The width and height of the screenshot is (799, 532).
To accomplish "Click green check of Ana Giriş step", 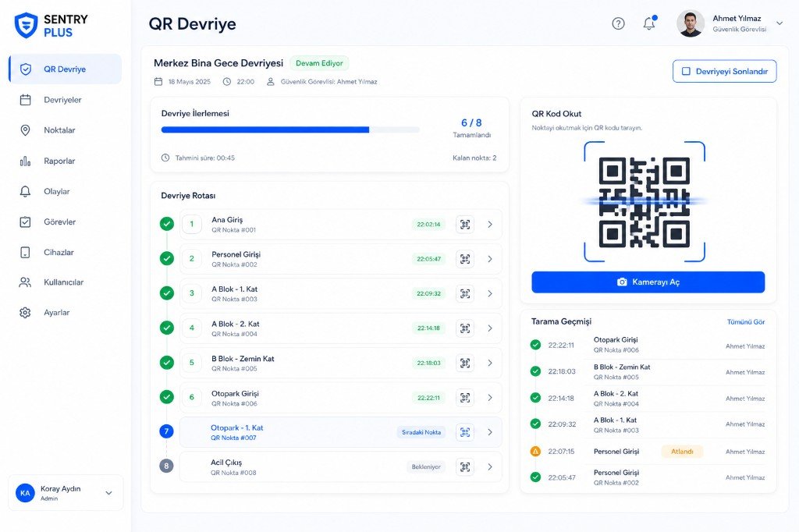I will (x=167, y=224).
